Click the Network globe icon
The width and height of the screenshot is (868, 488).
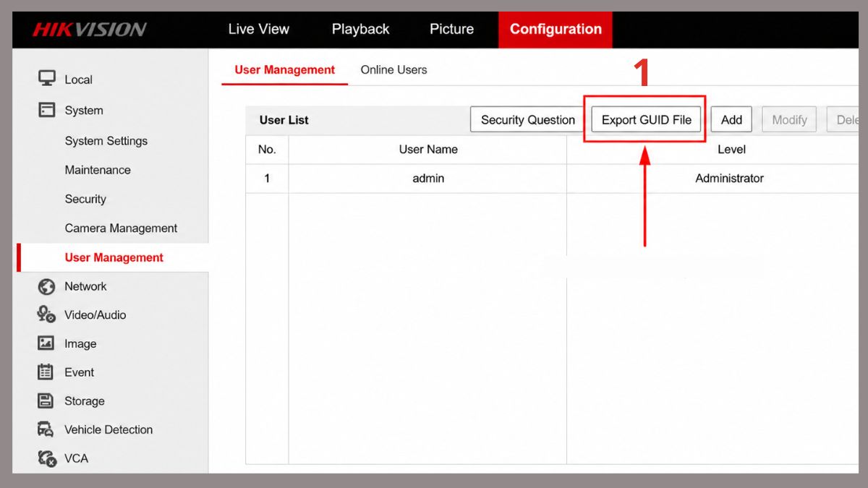[47, 286]
